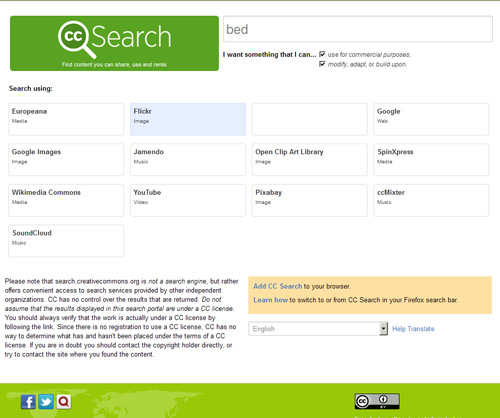The image size is (500, 418).
Task: Select SoundCloud Music search source
Action: pyautogui.click(x=66, y=241)
